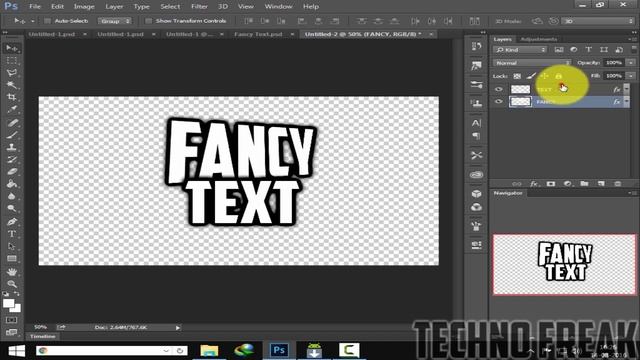Viewport: 640px width, 360px height.
Task: Delete layer with the trash icon
Action: pyautogui.click(x=618, y=184)
